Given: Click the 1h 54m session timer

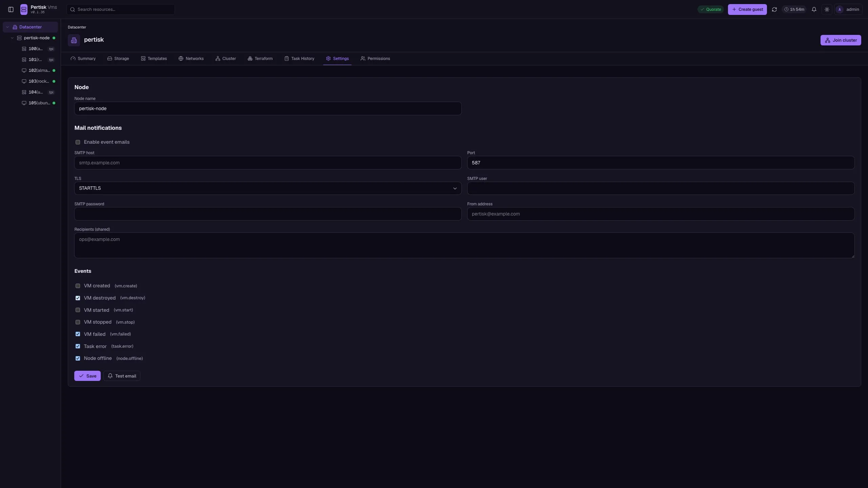Looking at the screenshot, I should (x=794, y=9).
